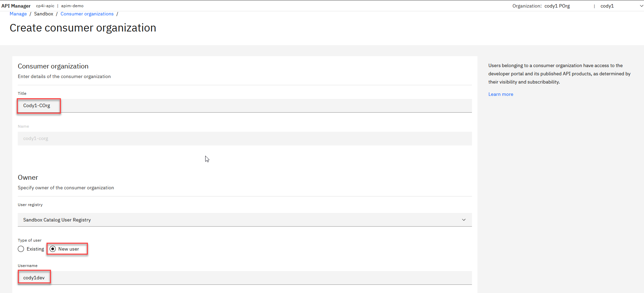Open the Manage breadcrumb link

tap(18, 14)
